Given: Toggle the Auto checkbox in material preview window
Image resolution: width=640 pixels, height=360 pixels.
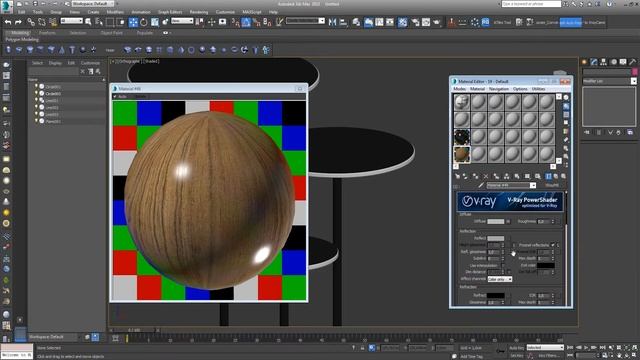Looking at the screenshot, I should pos(115,97).
